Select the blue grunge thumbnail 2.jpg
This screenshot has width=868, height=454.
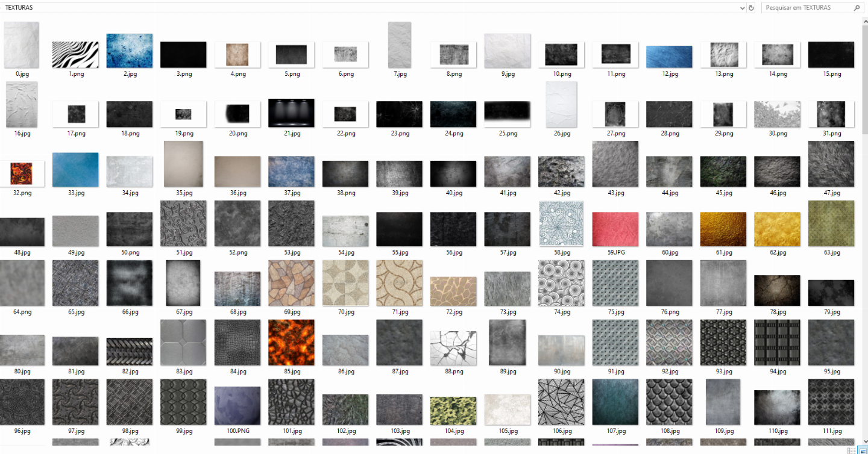pos(130,51)
